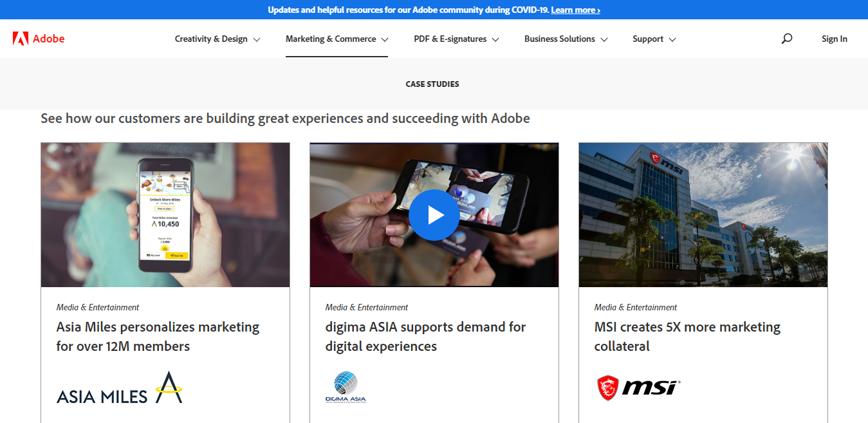
Task: Select the Case Studies tab
Action: pyautogui.click(x=432, y=84)
